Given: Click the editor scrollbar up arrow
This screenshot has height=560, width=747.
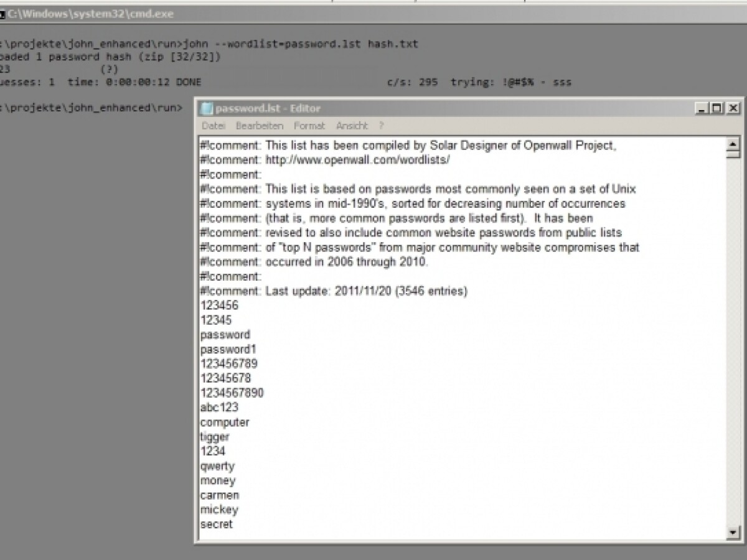Looking at the screenshot, I should click(x=733, y=144).
